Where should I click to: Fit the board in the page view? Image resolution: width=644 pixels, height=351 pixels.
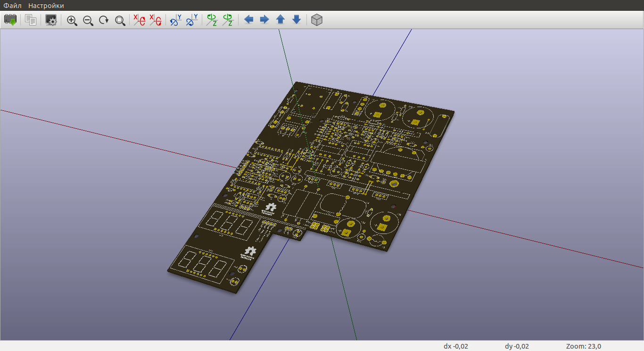120,20
